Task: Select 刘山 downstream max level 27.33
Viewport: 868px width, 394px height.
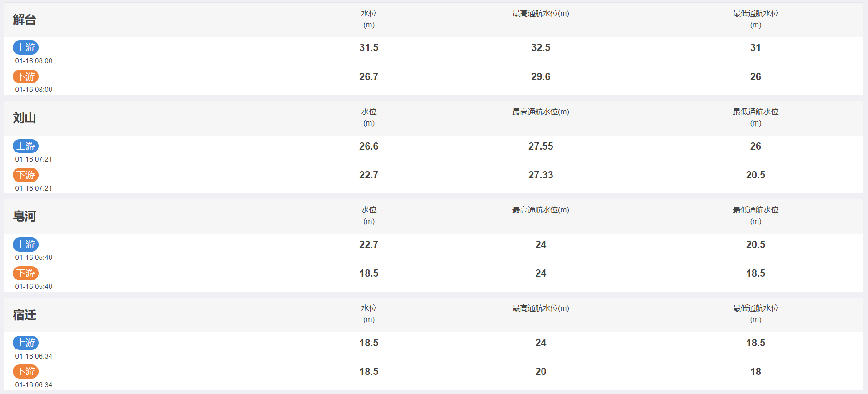Action: [x=541, y=175]
